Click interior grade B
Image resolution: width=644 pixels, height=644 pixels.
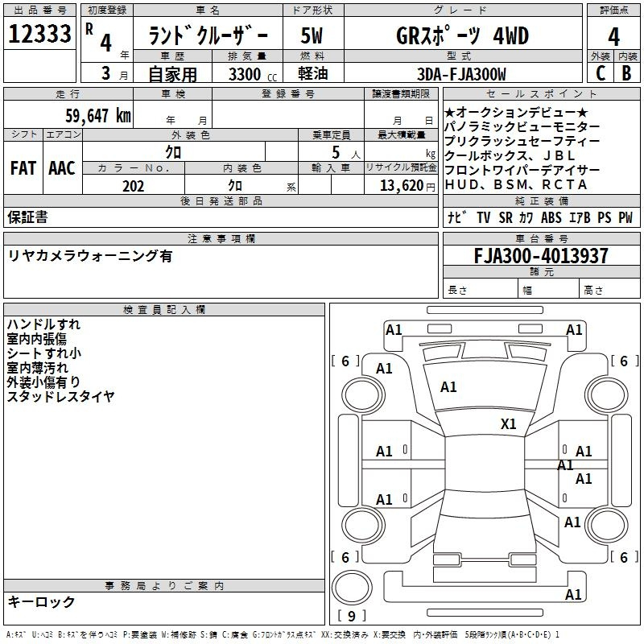coord(626,73)
